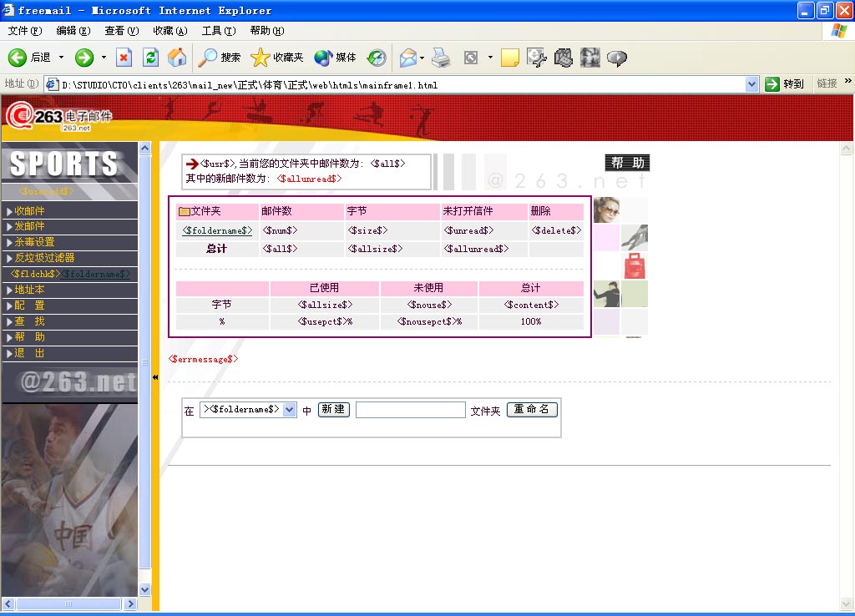Open the 工具(T) menu
This screenshot has width=855, height=616.
pos(219,31)
